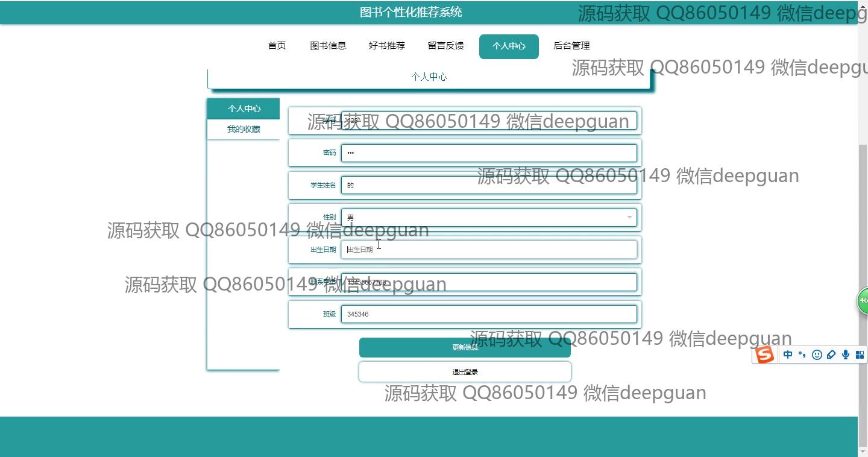The width and height of the screenshot is (868, 457).
Task: Click the green floating circle at right edge
Action: click(863, 300)
